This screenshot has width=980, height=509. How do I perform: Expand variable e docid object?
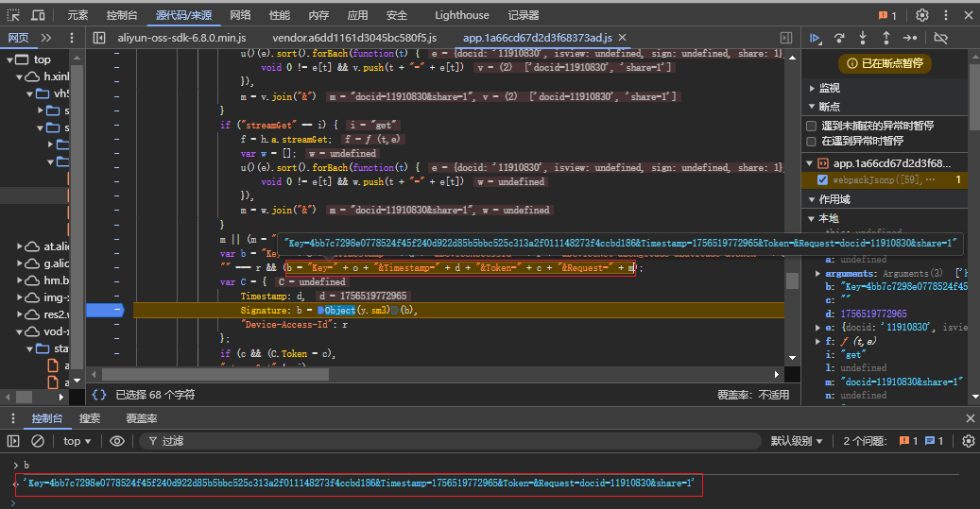click(818, 328)
